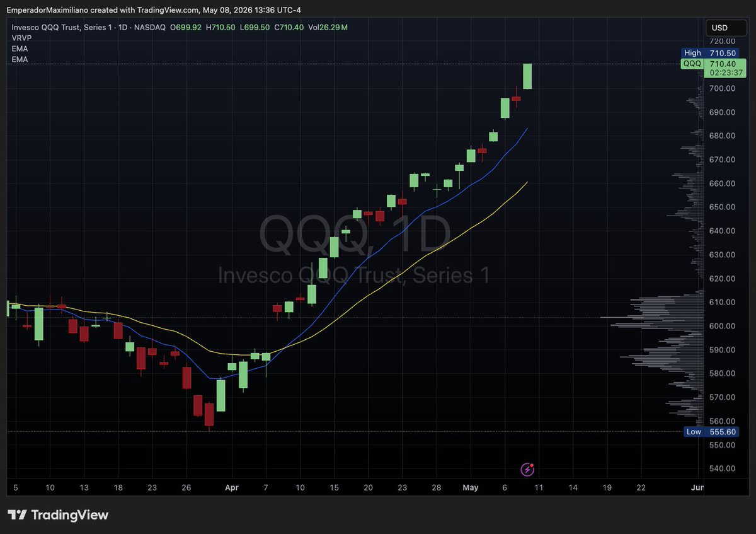Click the TradingView logo
The image size is (756, 534).
(58, 515)
